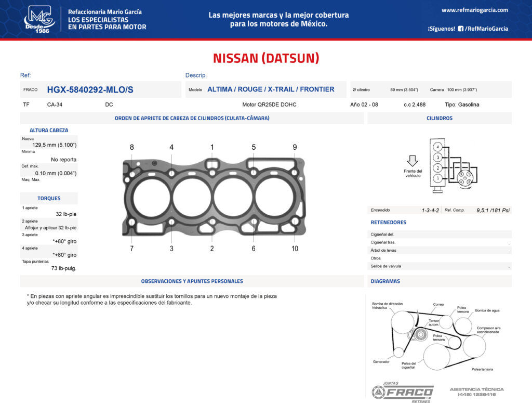Click the Año 02 - 08 value
The height and width of the screenshot is (403, 532).
point(364,105)
